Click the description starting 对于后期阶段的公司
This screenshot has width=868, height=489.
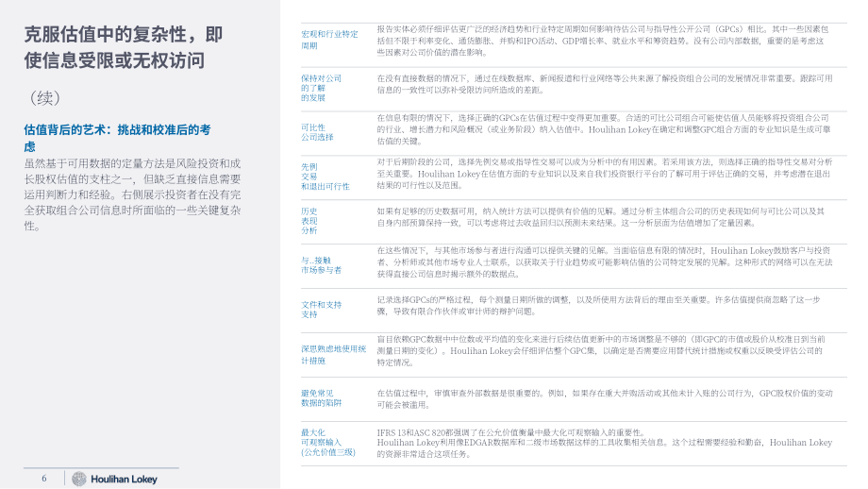[x=605, y=174]
